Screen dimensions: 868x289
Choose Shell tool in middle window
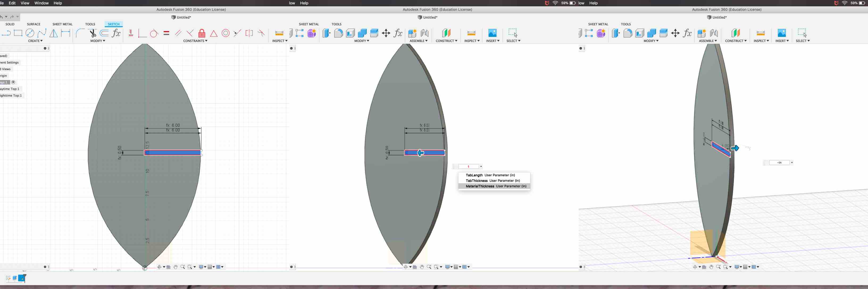350,33
